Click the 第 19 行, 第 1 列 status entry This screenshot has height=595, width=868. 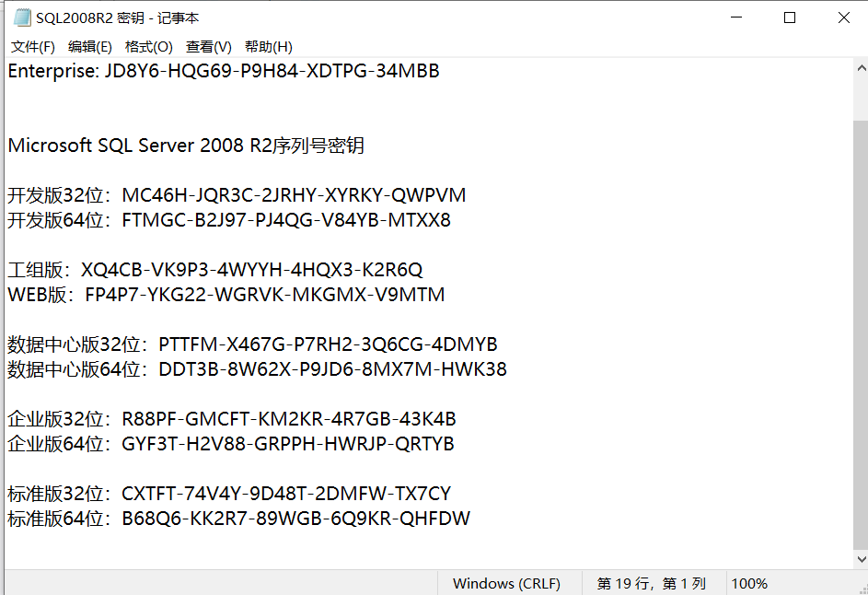652,583
